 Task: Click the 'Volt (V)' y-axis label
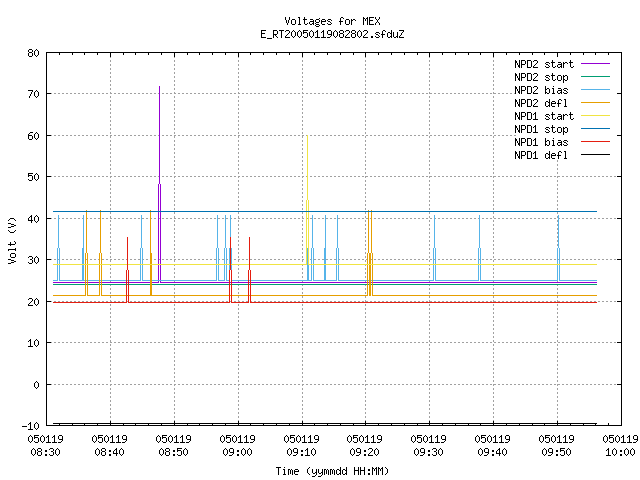[x=12, y=240]
